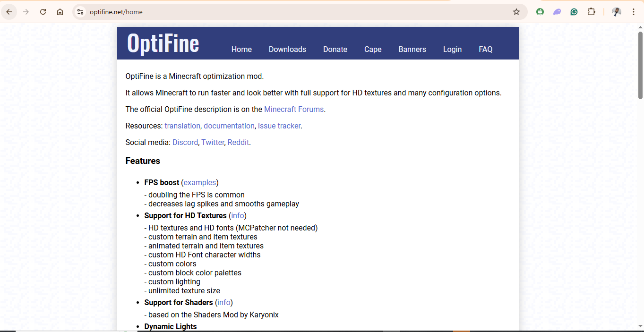
Task: Click the vertical page scrollbar thumb
Action: point(640,65)
